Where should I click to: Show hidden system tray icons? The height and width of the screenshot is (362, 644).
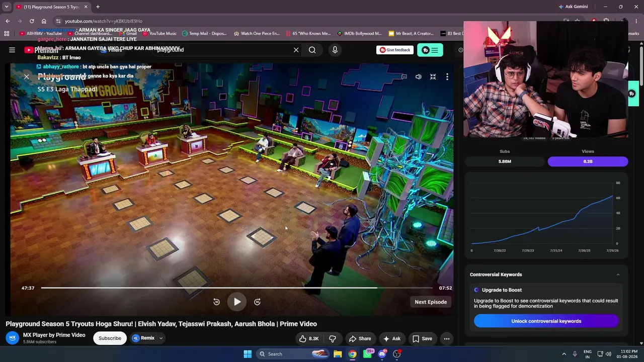(564, 354)
